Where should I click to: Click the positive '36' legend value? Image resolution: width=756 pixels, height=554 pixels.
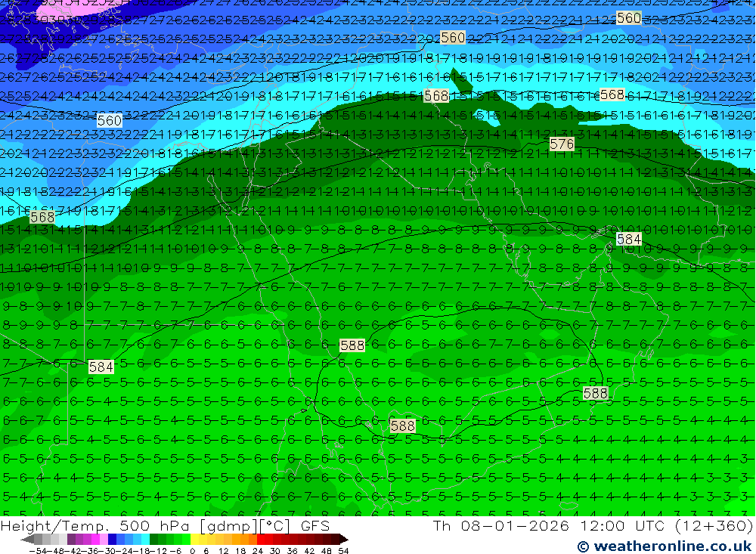[292, 551]
